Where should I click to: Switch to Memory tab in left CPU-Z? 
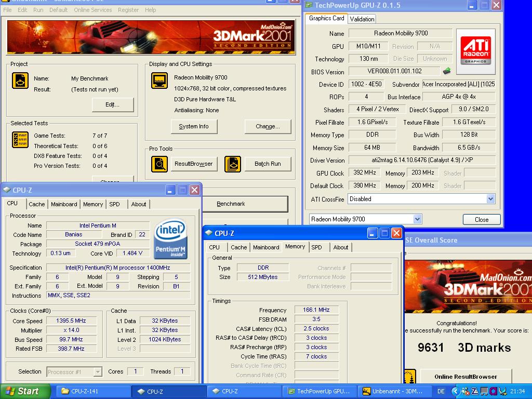coord(93,204)
